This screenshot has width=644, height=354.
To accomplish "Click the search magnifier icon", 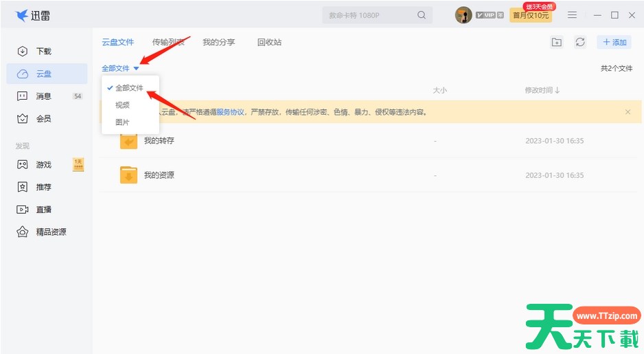I will coord(422,15).
